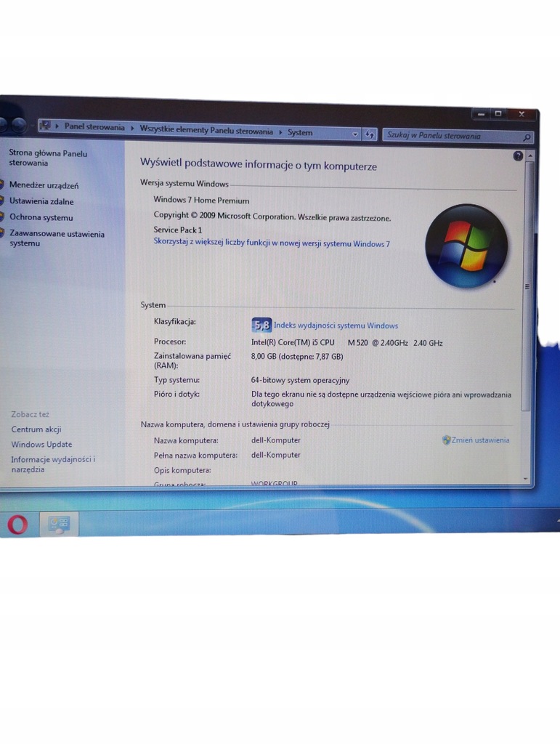The width and height of the screenshot is (560, 744).
Task: Click the Procesor: label
Action: click(x=170, y=341)
